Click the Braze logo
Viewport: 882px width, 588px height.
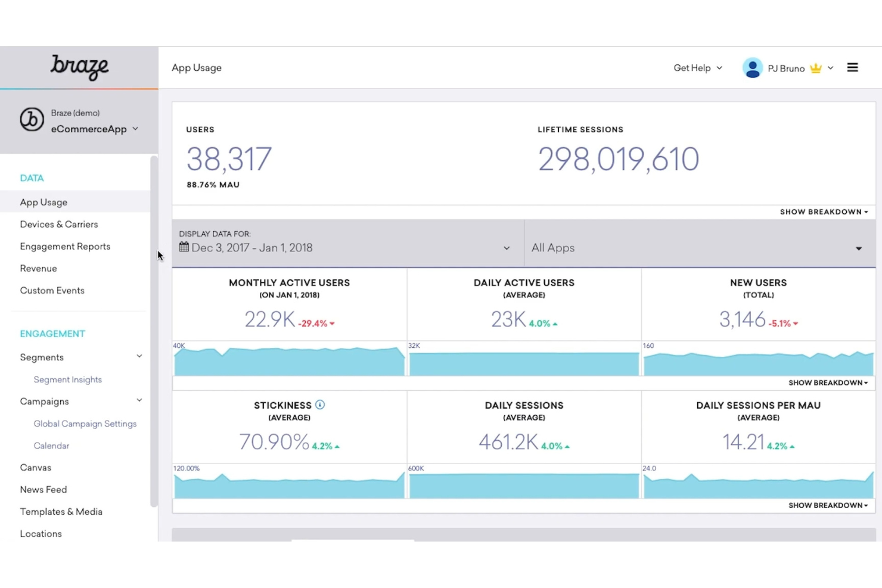tap(79, 67)
